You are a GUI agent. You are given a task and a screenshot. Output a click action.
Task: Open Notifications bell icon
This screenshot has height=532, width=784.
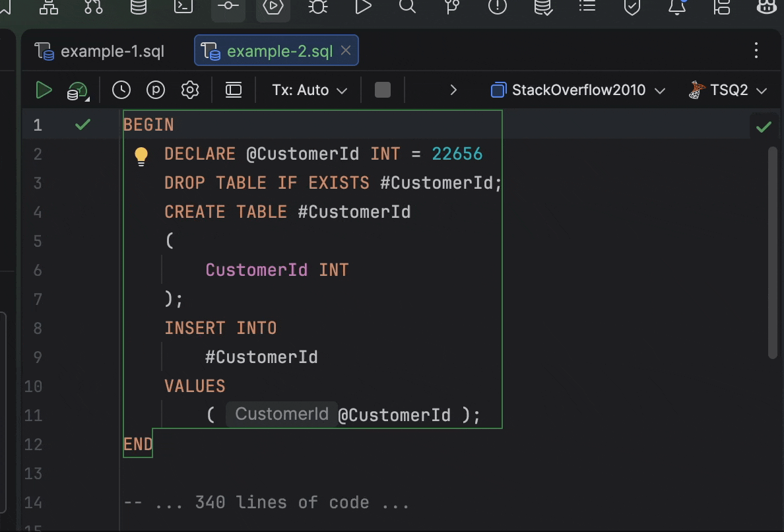[677, 7]
